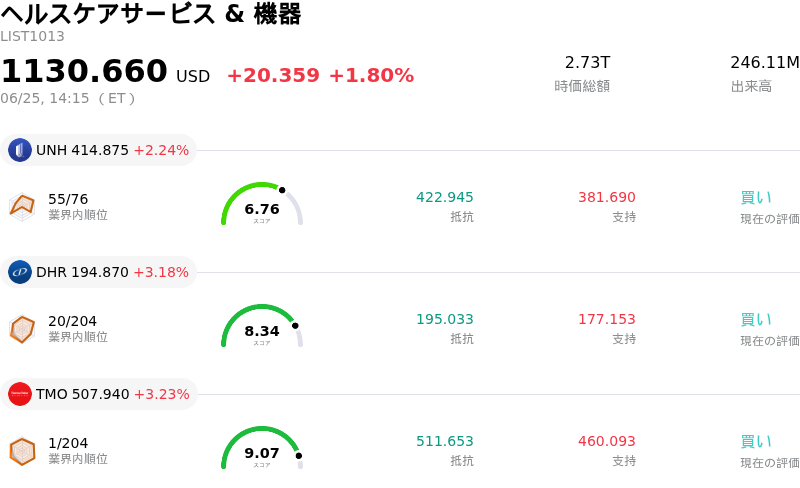Open the DHR 194.870 ticker pill
800x488 pixels.
click(98, 272)
